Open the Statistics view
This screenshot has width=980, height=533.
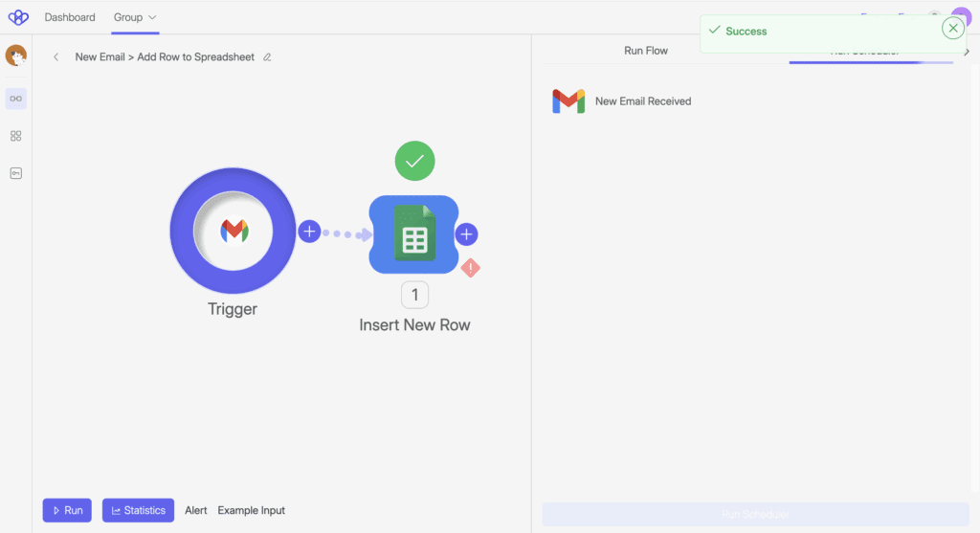(x=139, y=510)
